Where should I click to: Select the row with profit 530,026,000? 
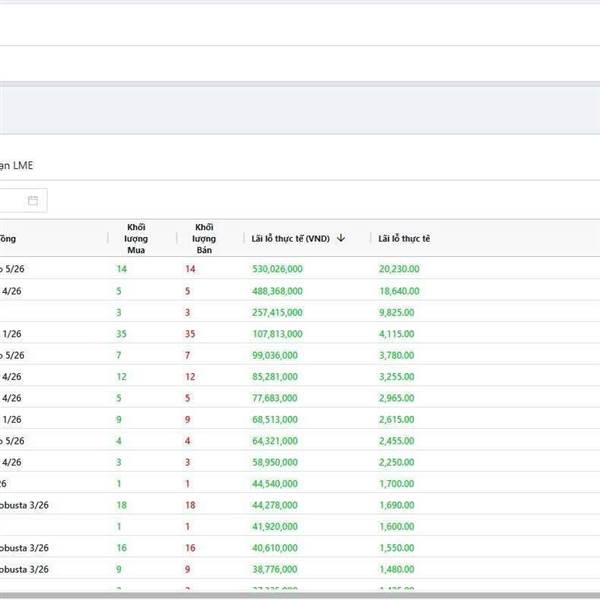(x=277, y=269)
